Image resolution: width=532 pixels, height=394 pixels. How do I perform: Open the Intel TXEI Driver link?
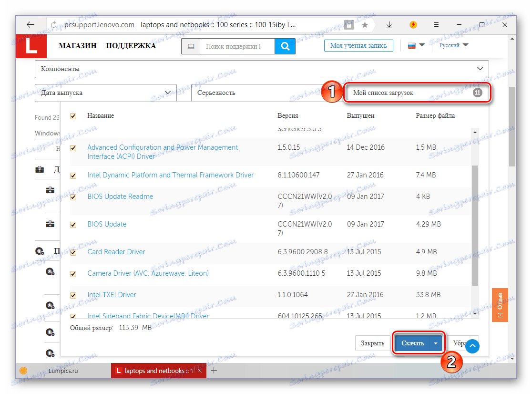pyautogui.click(x=112, y=295)
